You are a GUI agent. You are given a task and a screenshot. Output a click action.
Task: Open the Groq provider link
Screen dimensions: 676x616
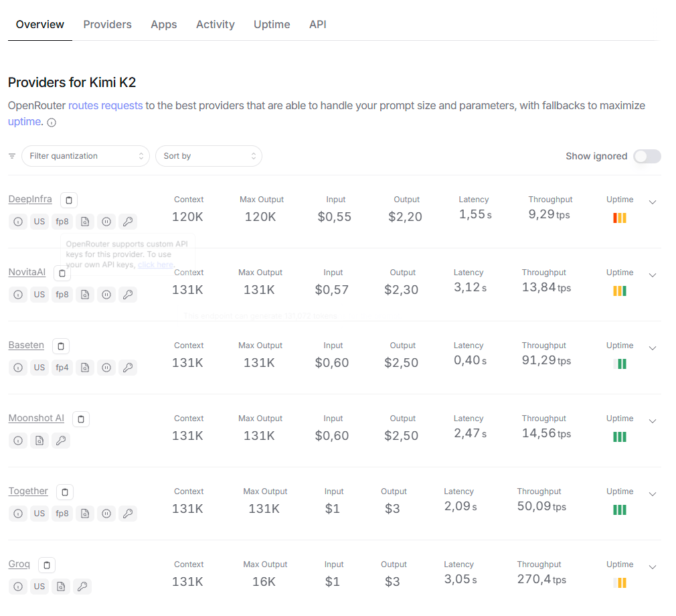19,564
